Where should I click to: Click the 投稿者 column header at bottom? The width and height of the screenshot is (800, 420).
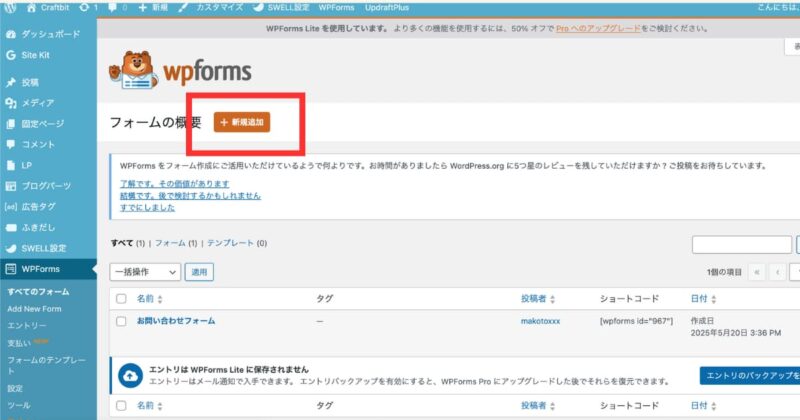(534, 406)
